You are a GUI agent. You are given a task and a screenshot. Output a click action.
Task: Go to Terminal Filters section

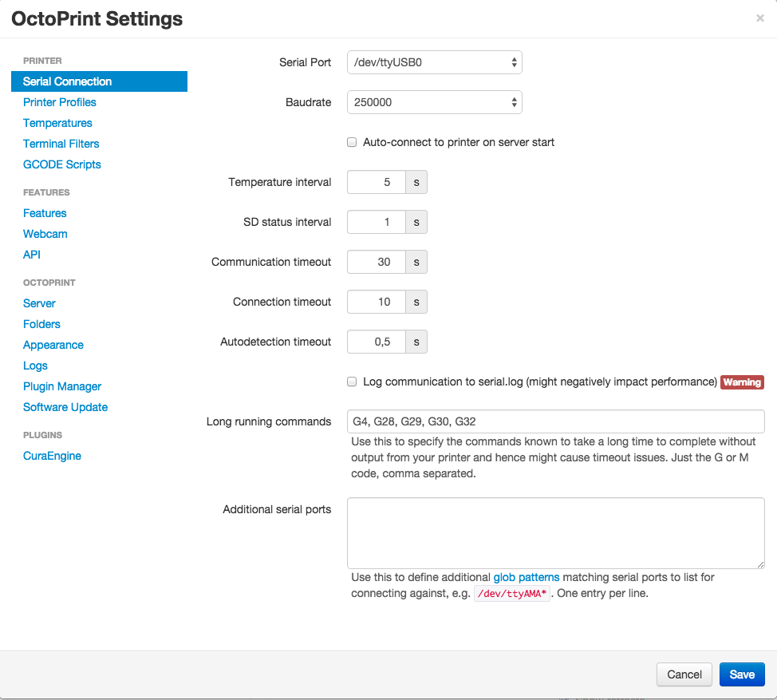pos(61,144)
